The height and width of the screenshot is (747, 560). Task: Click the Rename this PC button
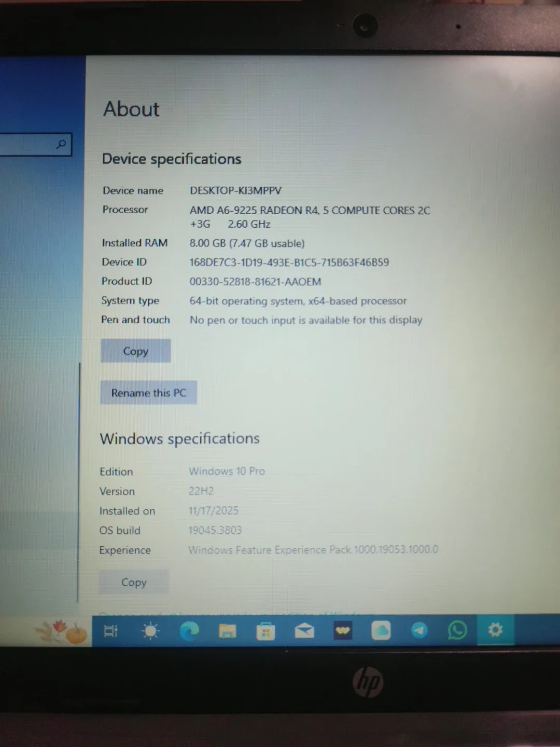point(148,393)
